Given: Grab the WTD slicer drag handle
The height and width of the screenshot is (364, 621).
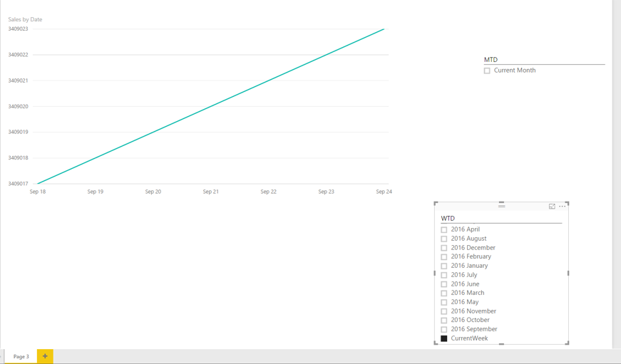Looking at the screenshot, I should coord(501,206).
